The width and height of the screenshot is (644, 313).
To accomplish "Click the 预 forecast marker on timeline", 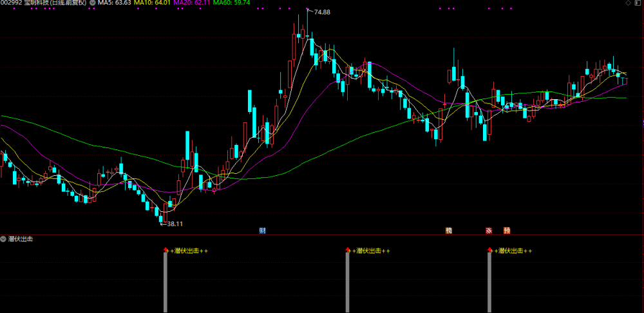I will point(507,231).
